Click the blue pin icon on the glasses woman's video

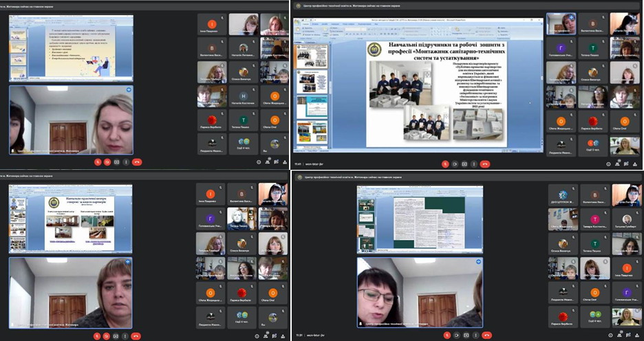(x=478, y=262)
